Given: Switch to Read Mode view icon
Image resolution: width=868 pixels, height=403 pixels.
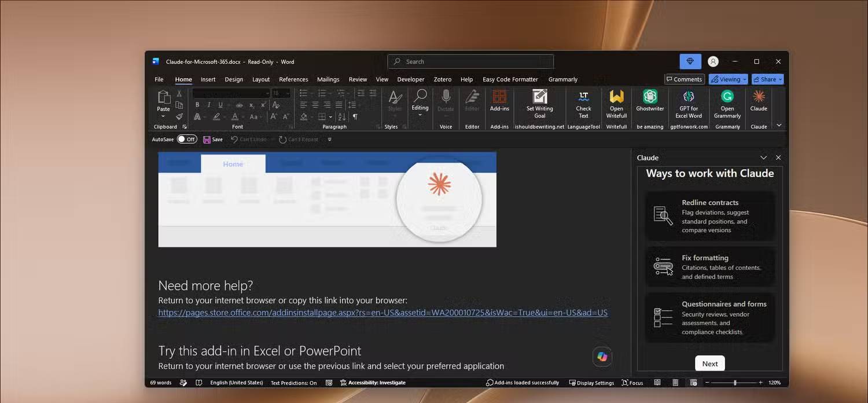Looking at the screenshot, I should pos(657,383).
